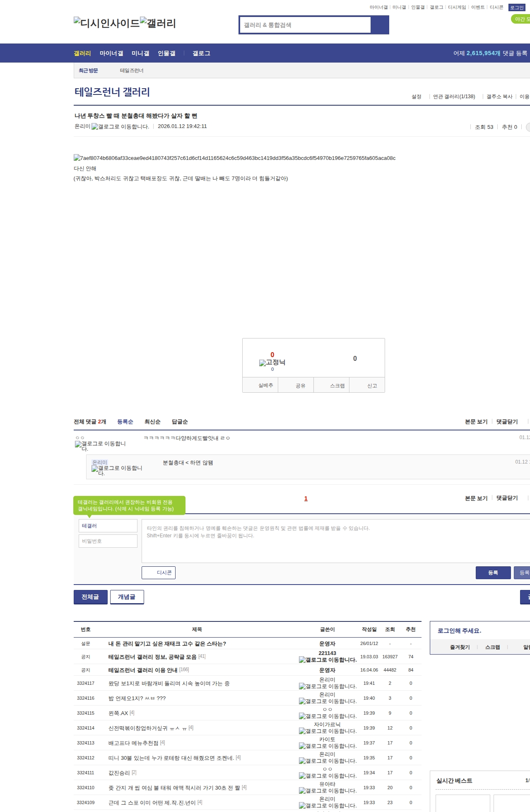Screen dimensions: 530x812
Task: Click '로그인해 주세요.' in the side login box
Action: 459,631
